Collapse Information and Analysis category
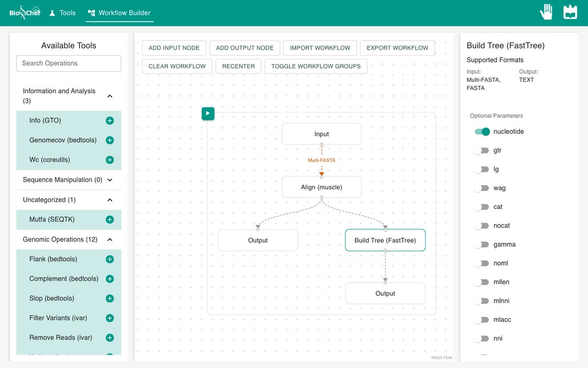The width and height of the screenshot is (588, 368). [69, 96]
